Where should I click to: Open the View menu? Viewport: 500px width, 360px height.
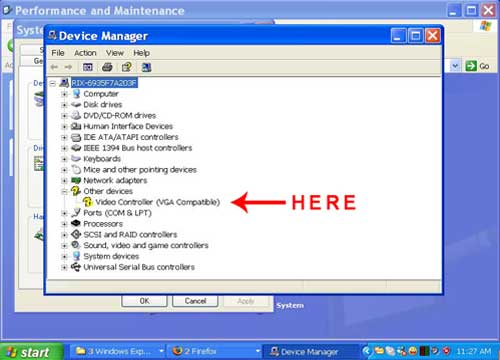115,53
